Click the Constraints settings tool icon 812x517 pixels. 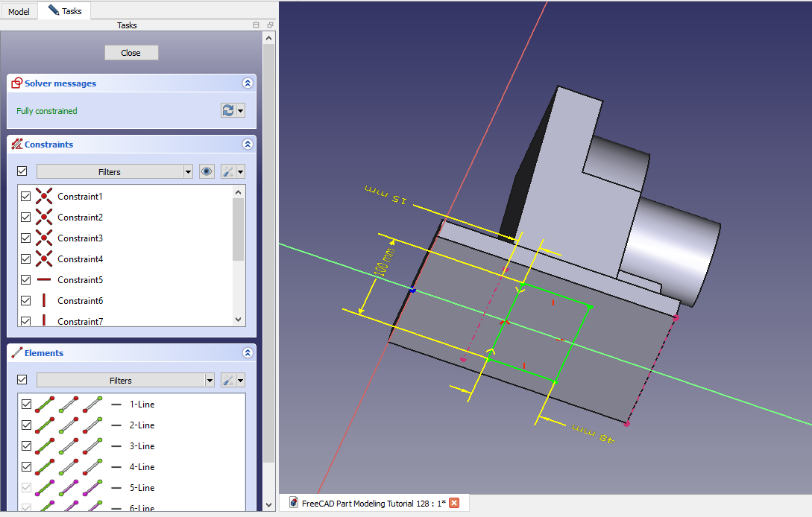(229, 171)
